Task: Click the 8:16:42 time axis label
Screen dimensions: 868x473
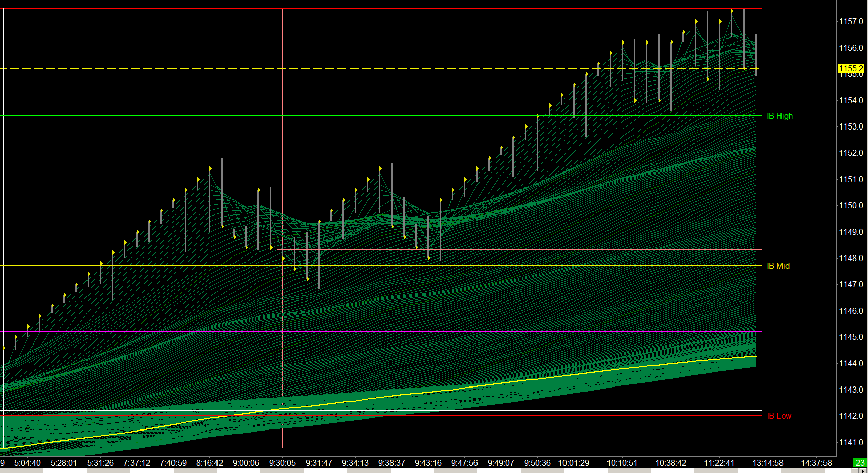Action: (209, 463)
